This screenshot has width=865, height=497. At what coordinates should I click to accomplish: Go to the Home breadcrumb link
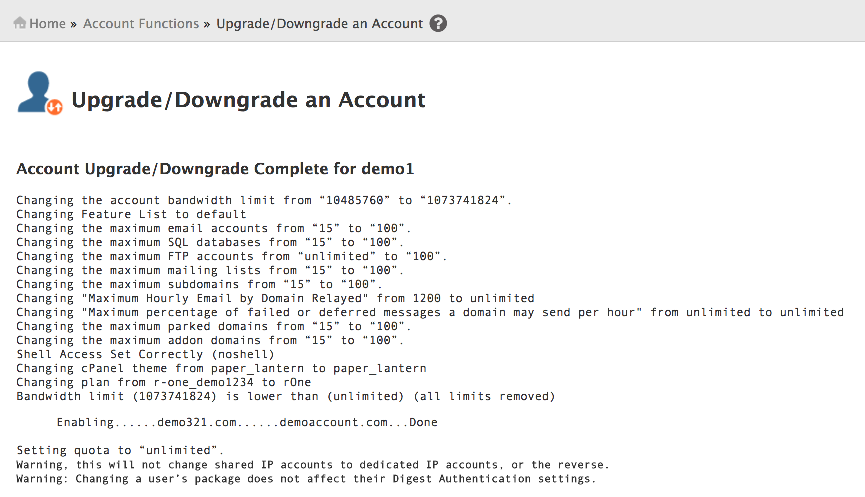point(47,23)
